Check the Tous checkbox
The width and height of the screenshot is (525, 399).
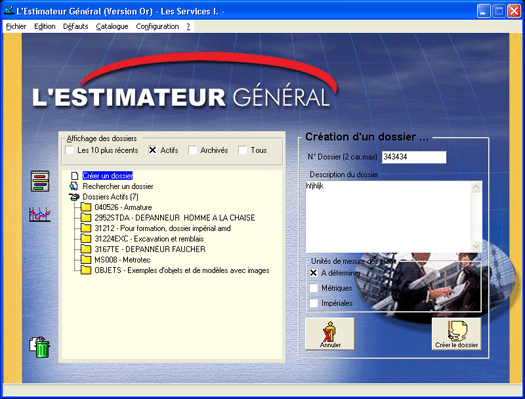[242, 150]
